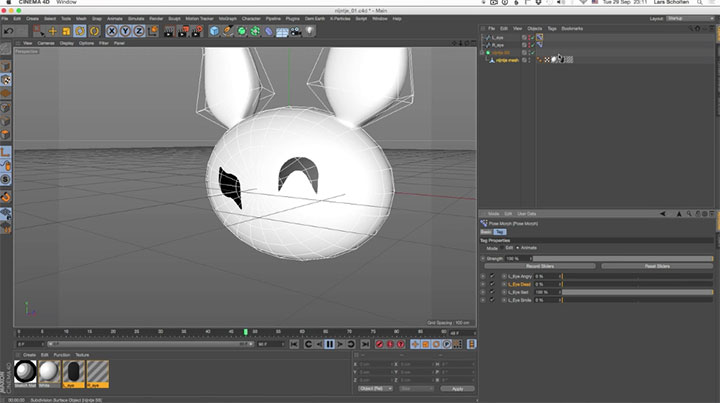This screenshot has width=720, height=403.
Task: Toggle the L_Eye Dead checkbox
Action: pyautogui.click(x=492, y=284)
